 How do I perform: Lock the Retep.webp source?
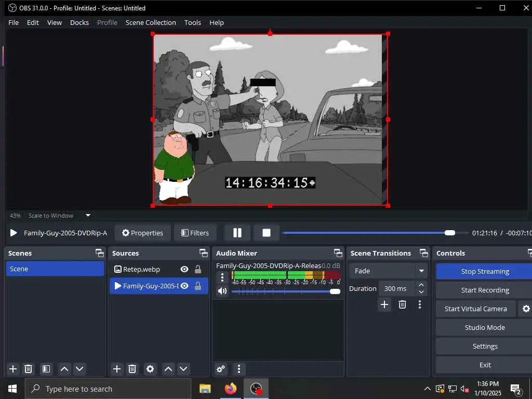pyautogui.click(x=198, y=269)
